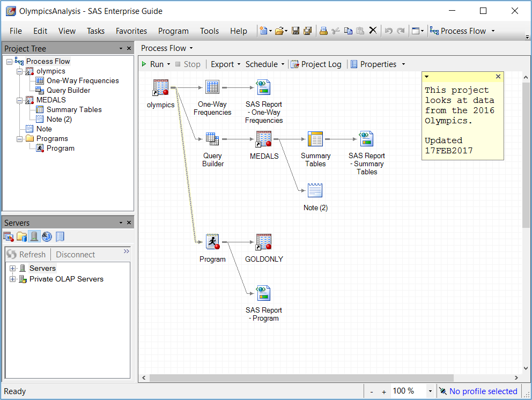Select the olympics data node in the flow

pyautogui.click(x=160, y=87)
